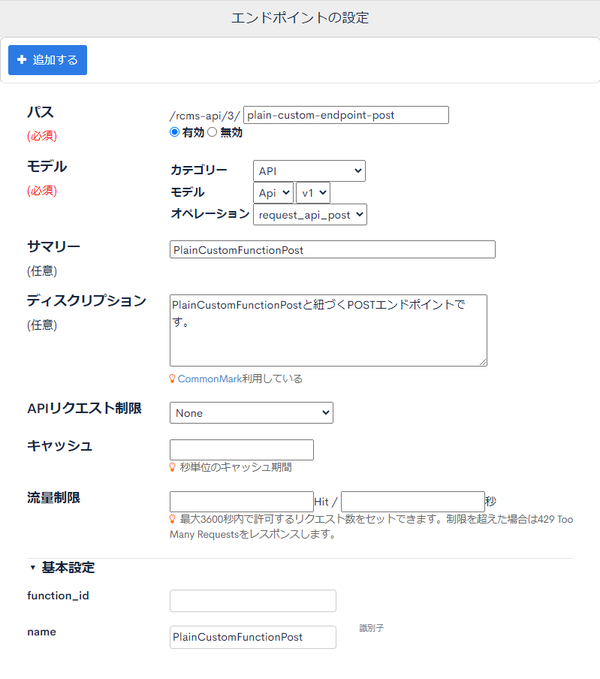
Task: Select the 無効 radio button
Action: [x=212, y=132]
